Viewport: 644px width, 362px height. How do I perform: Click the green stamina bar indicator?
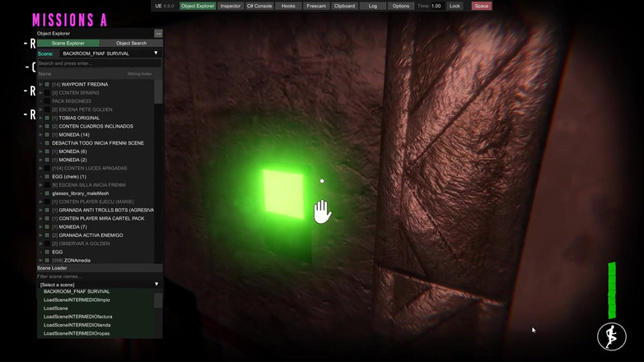612,290
